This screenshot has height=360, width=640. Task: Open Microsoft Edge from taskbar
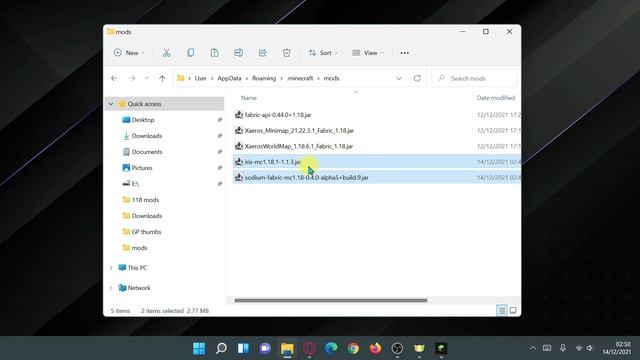point(331,348)
